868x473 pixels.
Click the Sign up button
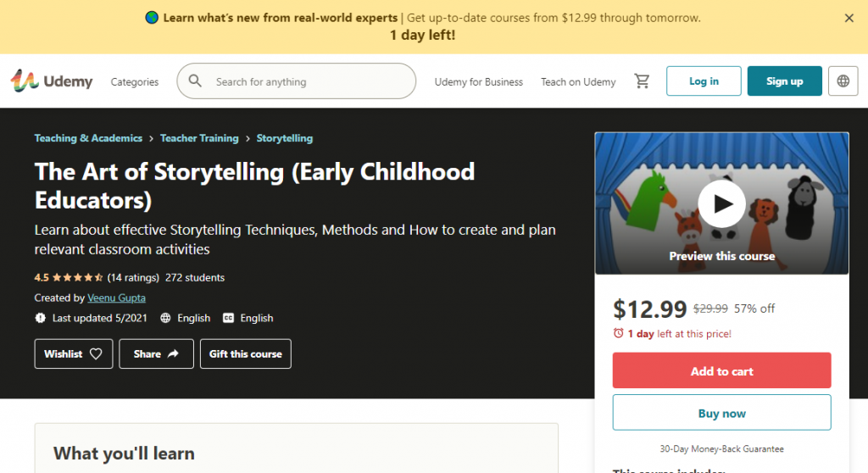tap(784, 81)
